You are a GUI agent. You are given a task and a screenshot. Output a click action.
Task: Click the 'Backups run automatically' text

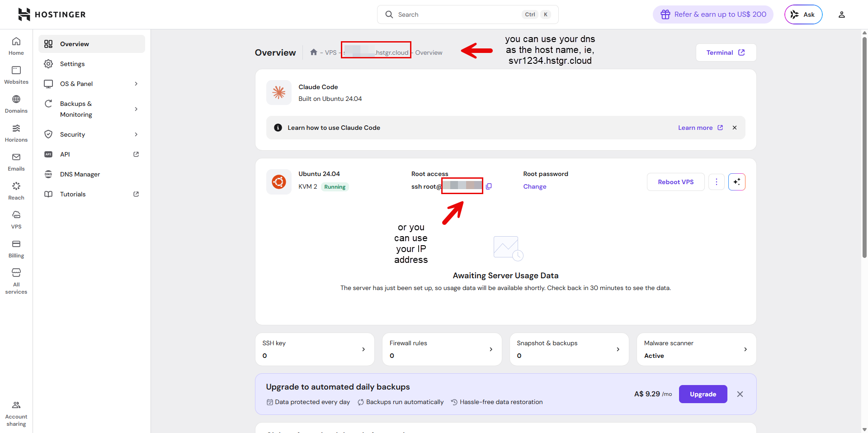[x=405, y=402]
